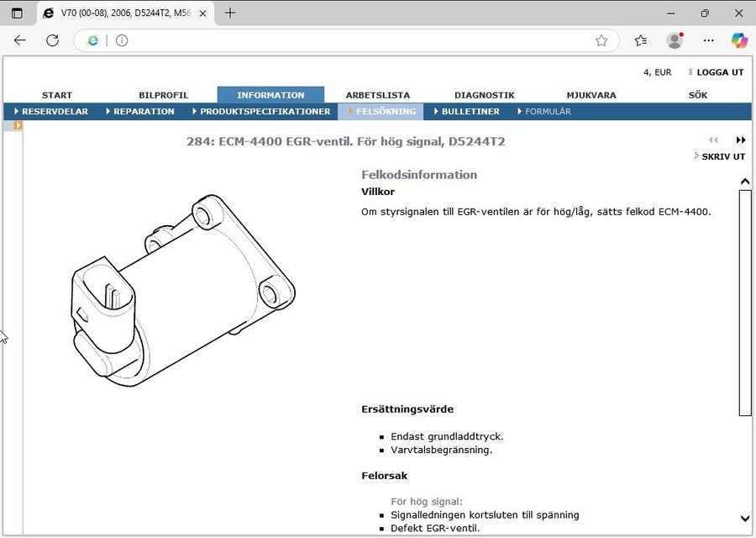The image size is (756, 538).
Task: Go to next page double arrow
Action: click(741, 140)
